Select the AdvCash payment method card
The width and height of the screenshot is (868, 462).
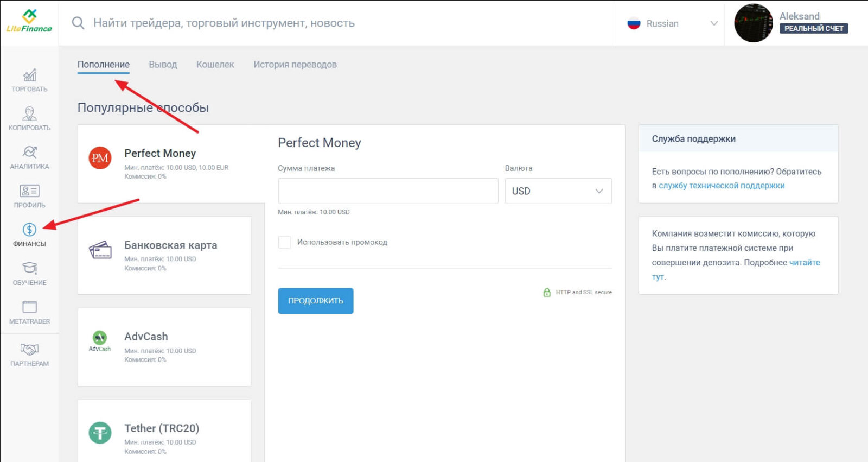click(164, 347)
